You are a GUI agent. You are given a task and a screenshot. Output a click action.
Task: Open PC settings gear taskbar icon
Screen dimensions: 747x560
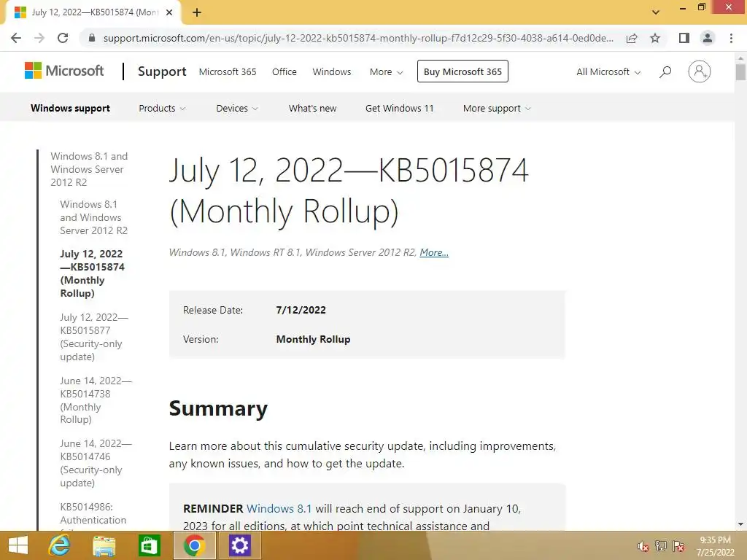[239, 545]
